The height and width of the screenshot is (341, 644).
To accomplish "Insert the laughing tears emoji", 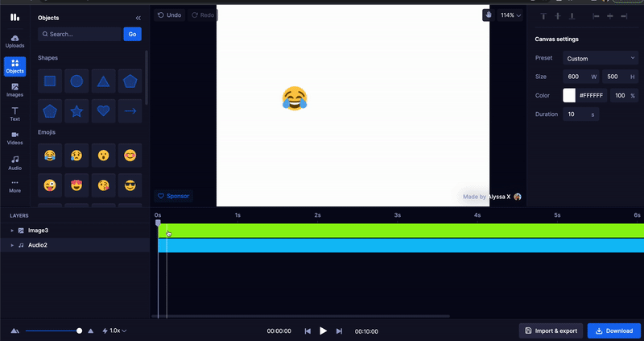I will (50, 155).
